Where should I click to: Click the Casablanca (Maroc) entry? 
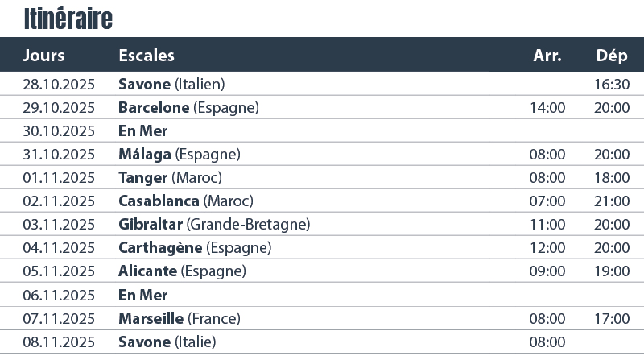coord(185,201)
